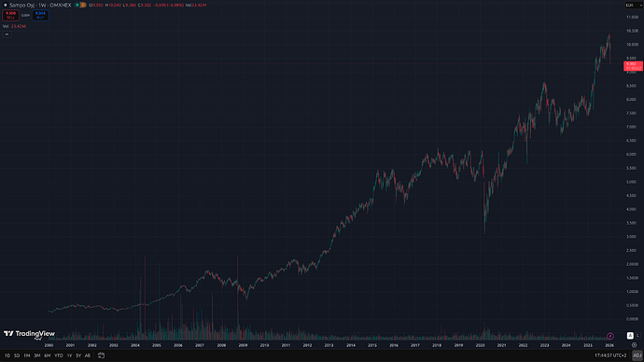Collapse the indicator legend chevron
This screenshot has height=362, width=644.
click(7, 35)
